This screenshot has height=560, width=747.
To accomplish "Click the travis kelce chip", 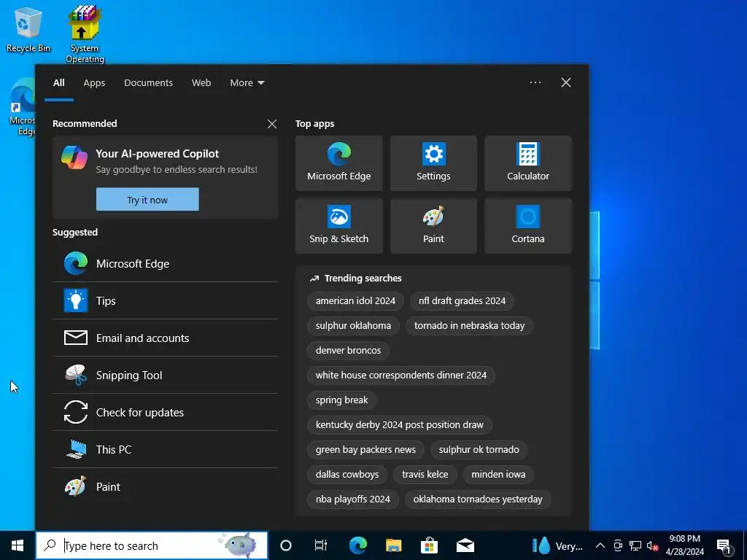I will (x=425, y=474).
